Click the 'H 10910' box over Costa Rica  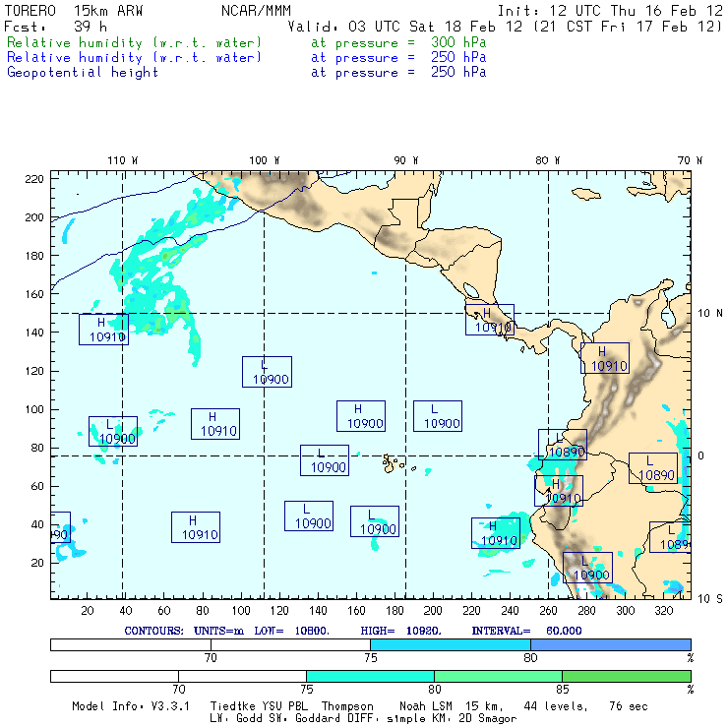point(490,320)
